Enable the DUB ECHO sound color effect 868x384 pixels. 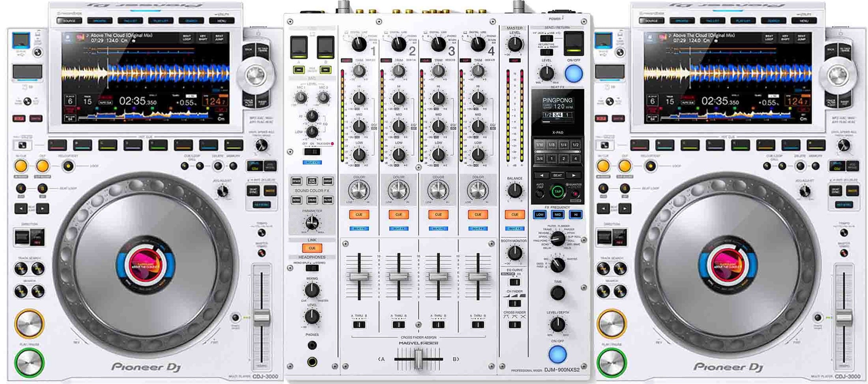pyautogui.click(x=312, y=181)
